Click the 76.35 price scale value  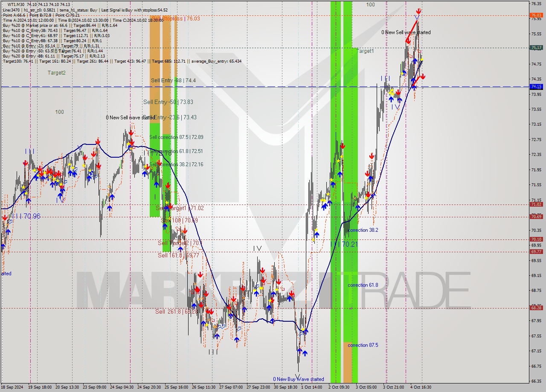536,3
